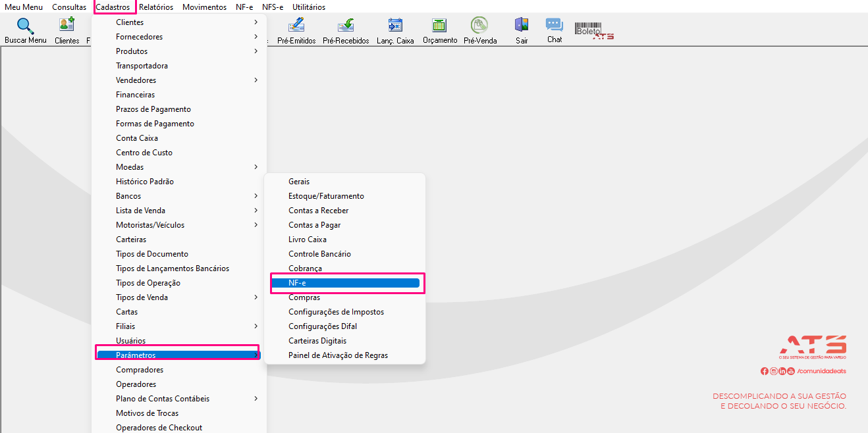Expand the Clientes submenu arrow
The width and height of the screenshot is (868, 433).
click(256, 22)
